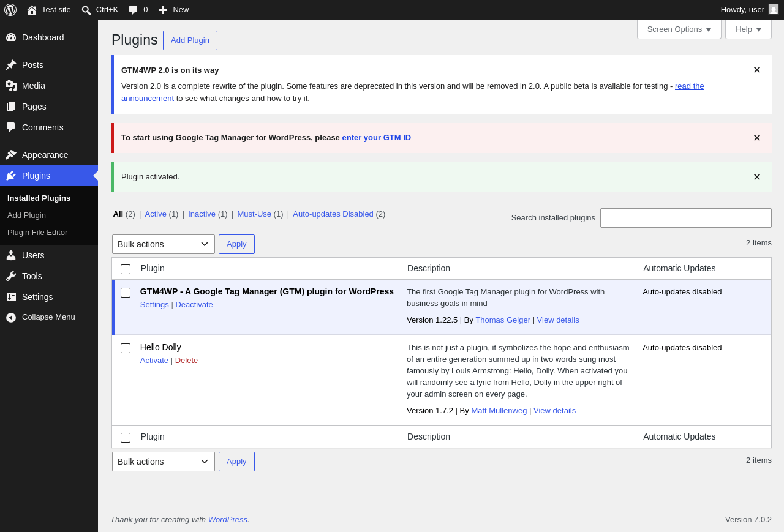Click the sidebar Comments speech-bubble icon

coord(11,127)
